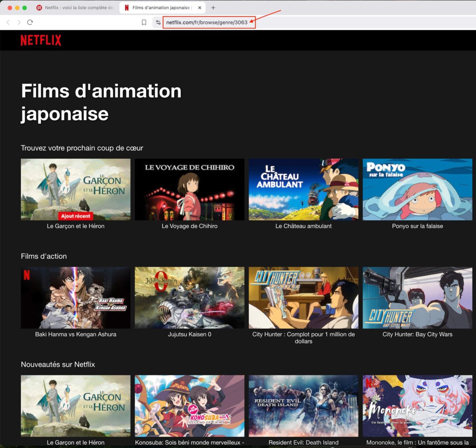Bookmark this page with the bookmark icon
This screenshot has width=476, height=448.
(x=144, y=22)
